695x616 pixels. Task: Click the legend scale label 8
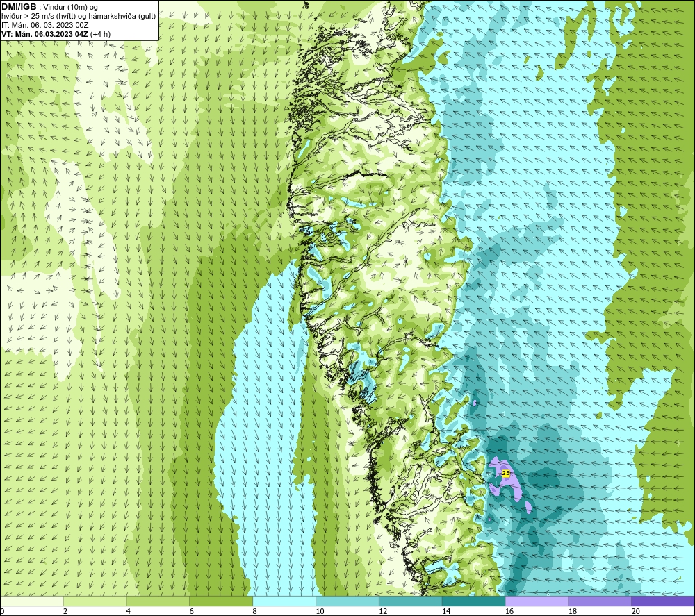255,612
